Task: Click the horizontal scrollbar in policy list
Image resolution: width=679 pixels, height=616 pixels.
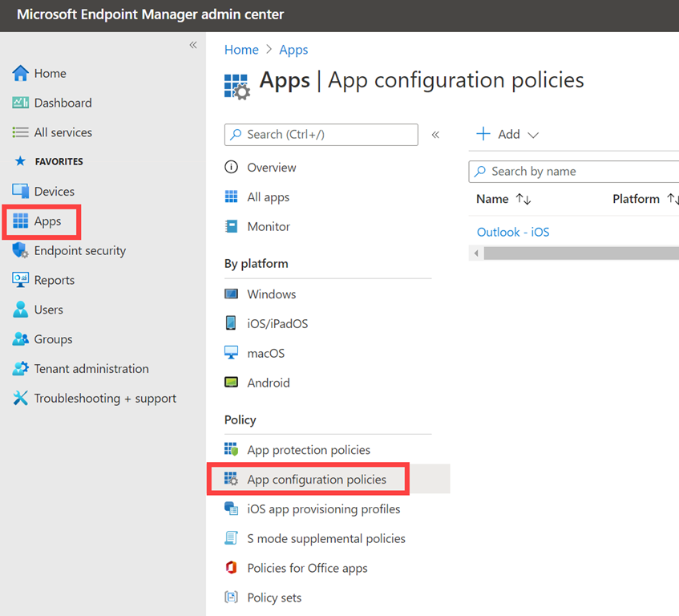Action: (x=577, y=253)
